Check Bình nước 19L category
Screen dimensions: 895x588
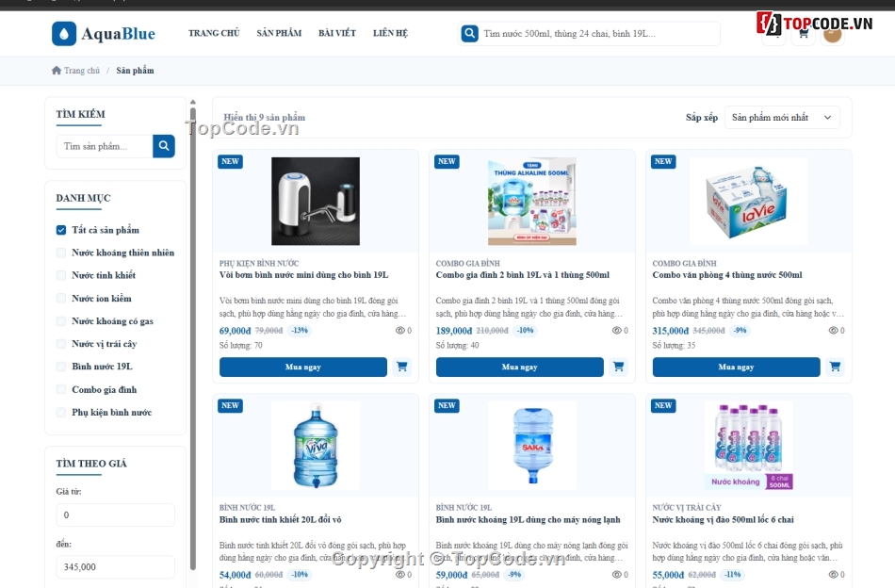61,367
